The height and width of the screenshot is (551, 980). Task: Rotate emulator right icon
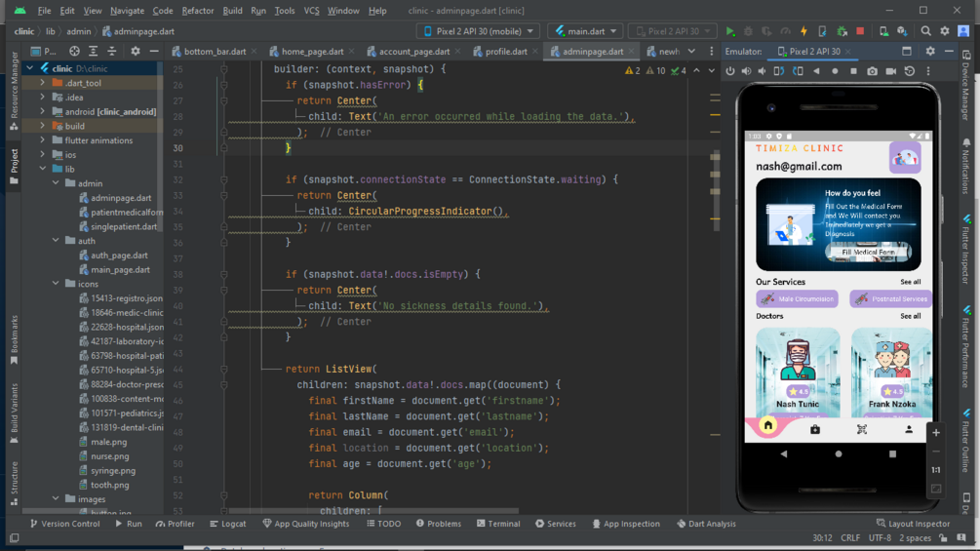click(798, 71)
